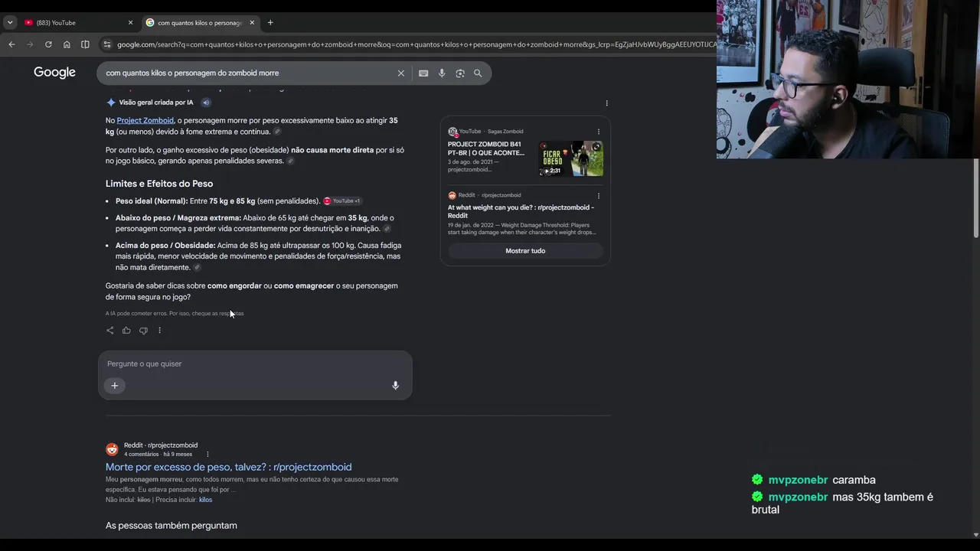Open the browser home page
The height and width of the screenshot is (551, 980).
67,44
